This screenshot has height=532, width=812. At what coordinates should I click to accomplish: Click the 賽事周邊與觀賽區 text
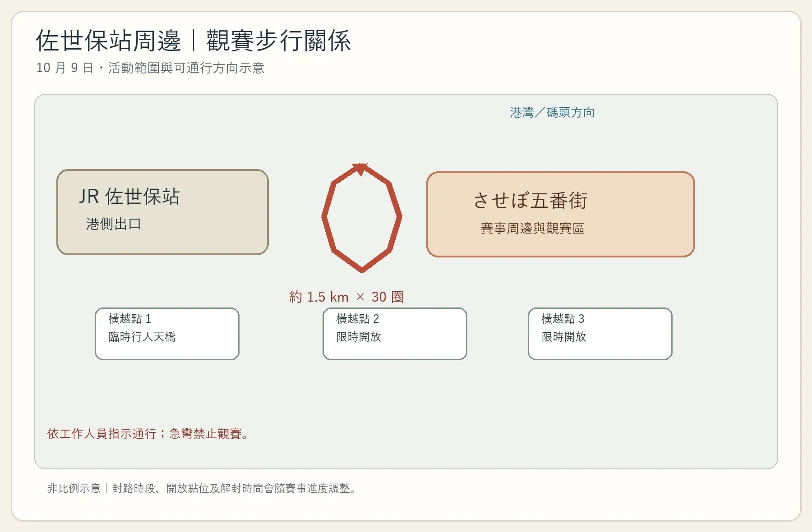532,228
